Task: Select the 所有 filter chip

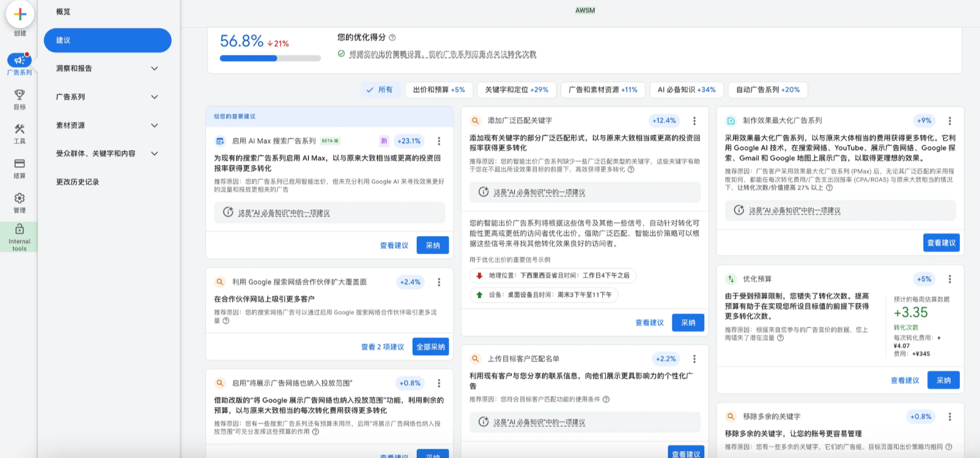Action: coord(380,90)
